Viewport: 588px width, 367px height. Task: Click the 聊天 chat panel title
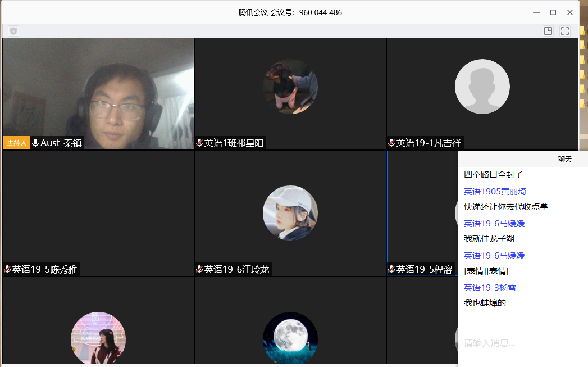tap(564, 160)
